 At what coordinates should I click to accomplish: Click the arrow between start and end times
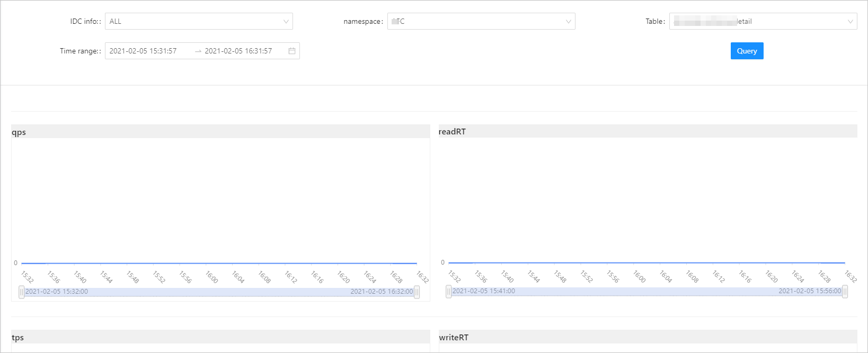tap(198, 51)
